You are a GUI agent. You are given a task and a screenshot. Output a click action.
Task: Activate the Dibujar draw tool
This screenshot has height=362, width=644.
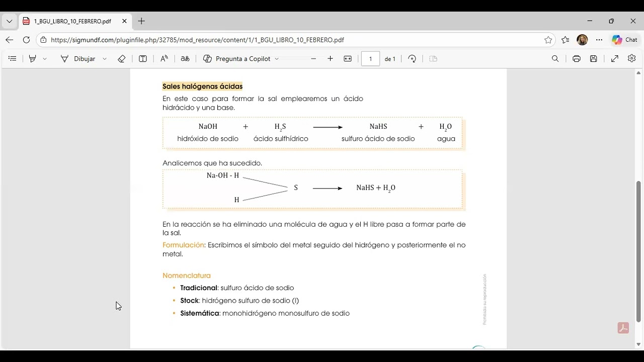[78, 59]
